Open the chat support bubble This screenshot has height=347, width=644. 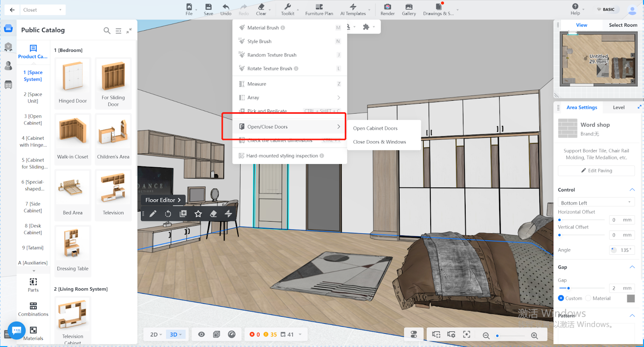point(17,330)
